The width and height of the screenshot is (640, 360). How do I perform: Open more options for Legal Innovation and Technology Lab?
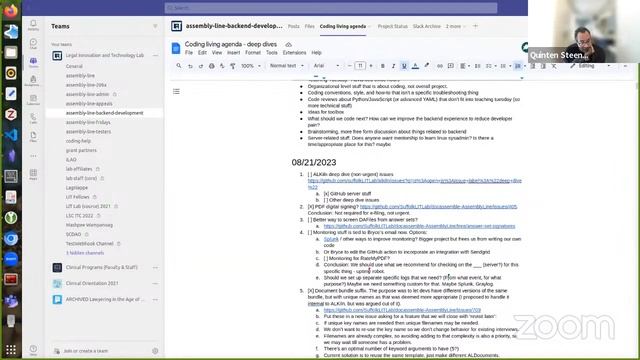click(x=155, y=56)
